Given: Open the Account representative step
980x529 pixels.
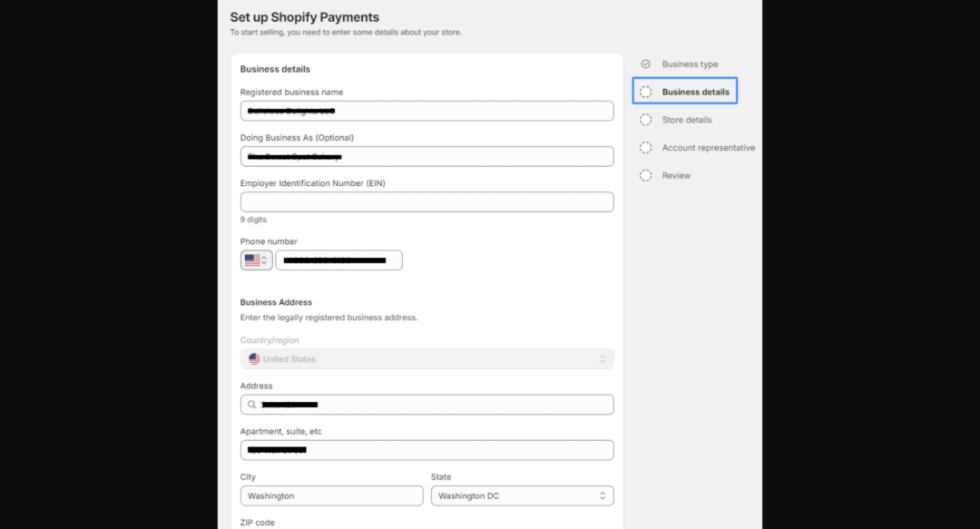Looking at the screenshot, I should pyautogui.click(x=708, y=148).
